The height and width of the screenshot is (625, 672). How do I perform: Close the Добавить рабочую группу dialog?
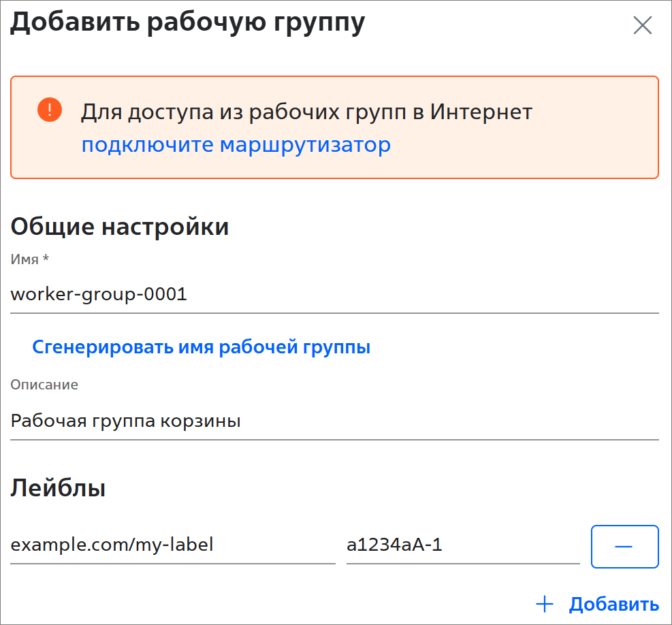click(642, 26)
